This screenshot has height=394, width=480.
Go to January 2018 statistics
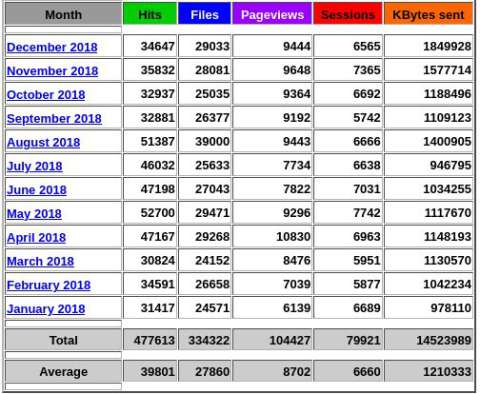click(x=46, y=309)
